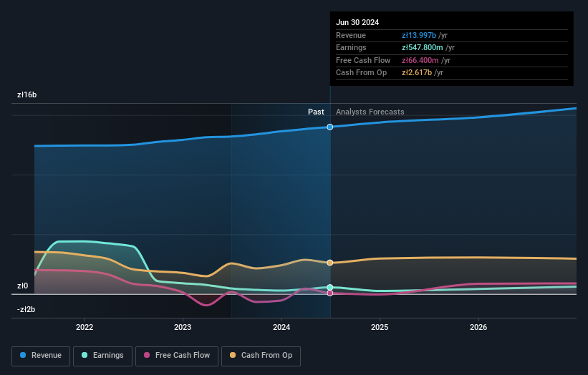Click the blue Revenue data point marker
This screenshot has width=588, height=375.
(x=330, y=127)
